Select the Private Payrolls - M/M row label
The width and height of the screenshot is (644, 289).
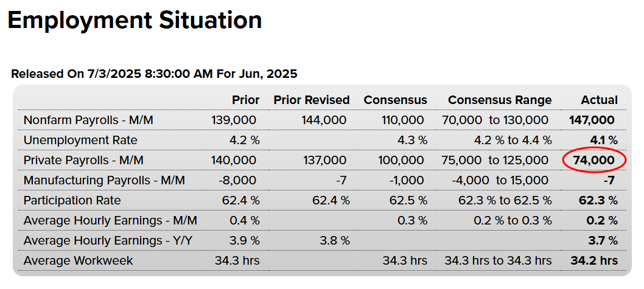click(83, 161)
